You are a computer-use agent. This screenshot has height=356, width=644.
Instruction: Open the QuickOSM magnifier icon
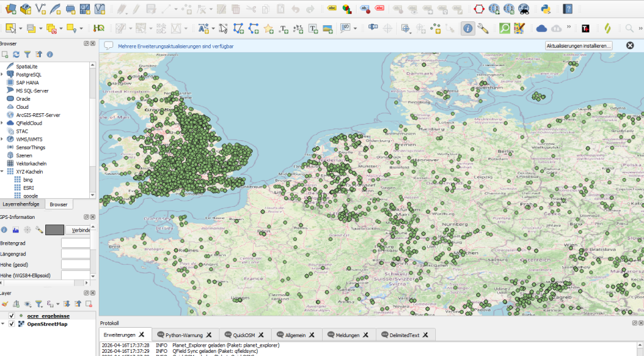pos(504,28)
